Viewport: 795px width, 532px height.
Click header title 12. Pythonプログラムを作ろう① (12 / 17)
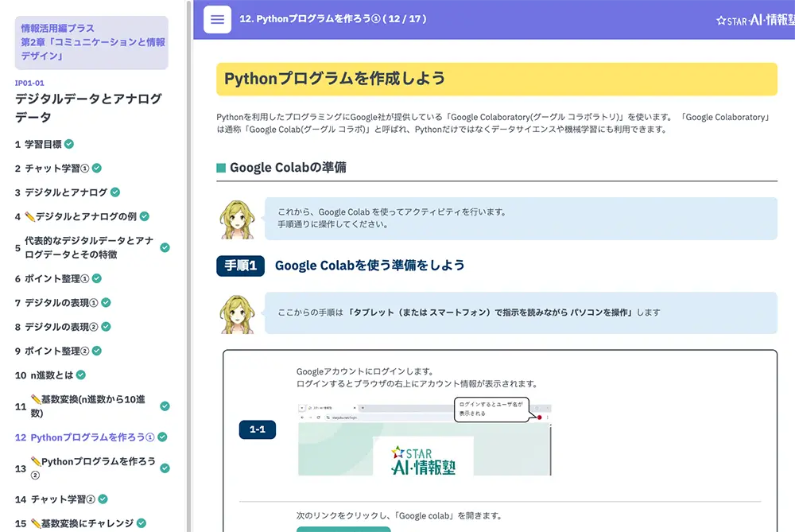332,19
